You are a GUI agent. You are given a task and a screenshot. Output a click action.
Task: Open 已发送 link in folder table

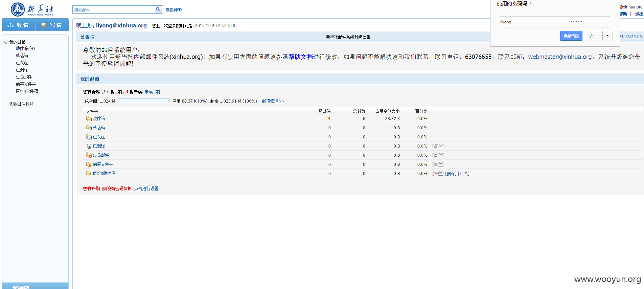point(99,137)
